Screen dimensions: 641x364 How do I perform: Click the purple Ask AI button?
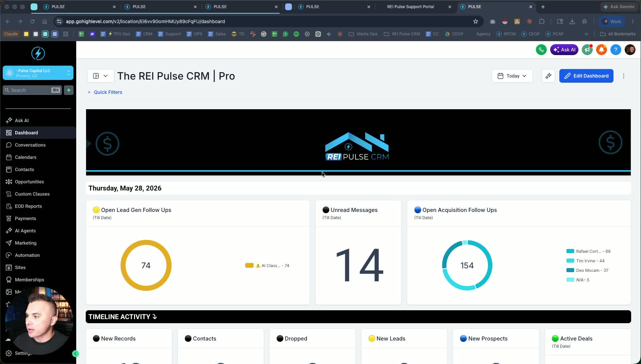tap(564, 50)
